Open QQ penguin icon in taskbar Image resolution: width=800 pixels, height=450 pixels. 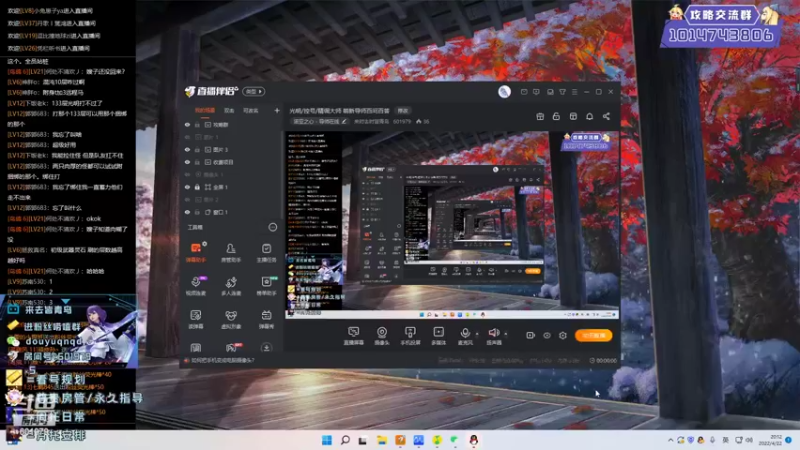click(473, 440)
